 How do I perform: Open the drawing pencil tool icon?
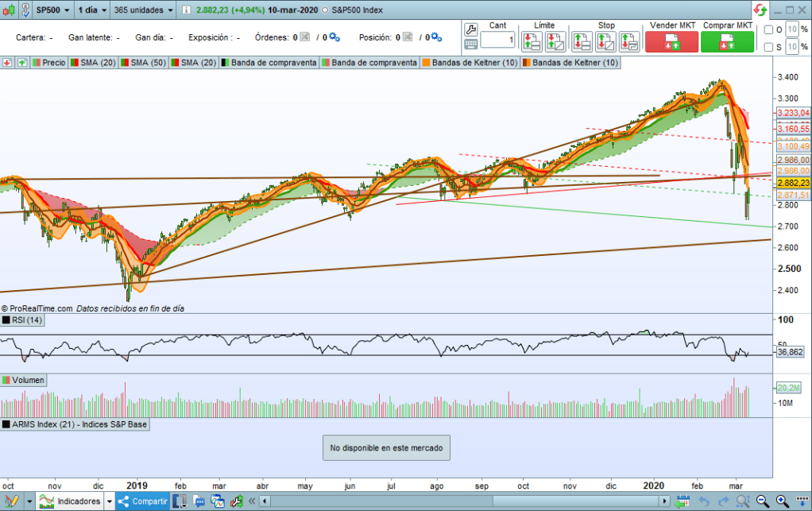tap(11, 501)
